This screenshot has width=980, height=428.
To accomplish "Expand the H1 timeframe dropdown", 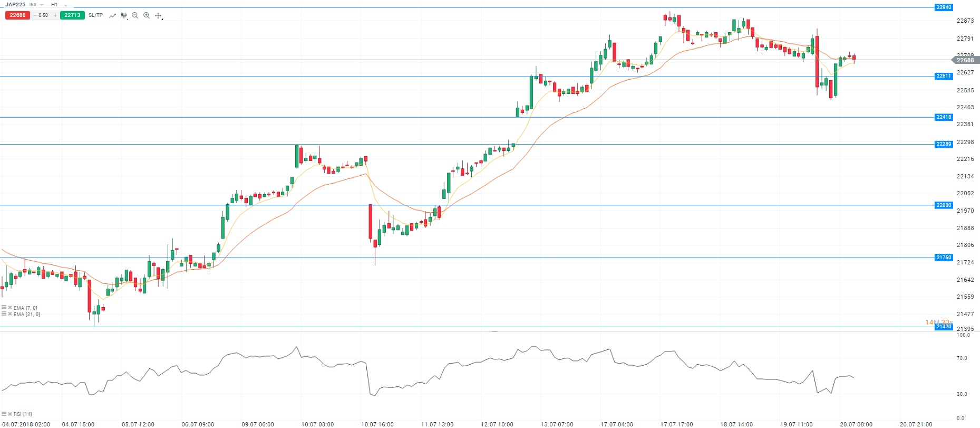I will point(65,5).
